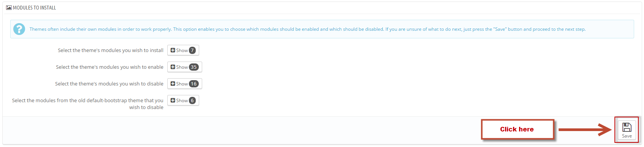Click the plus icon for old default-bootstrap modules
644x147 pixels.
pos(173,100)
